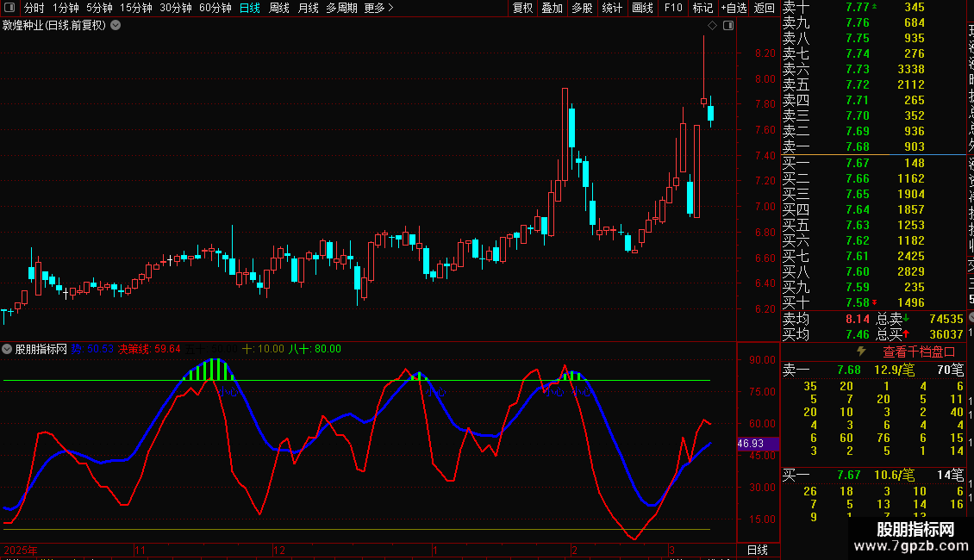974x560 pixels.
Task: Select the 买七 7.61 order row
Action: click(x=873, y=257)
